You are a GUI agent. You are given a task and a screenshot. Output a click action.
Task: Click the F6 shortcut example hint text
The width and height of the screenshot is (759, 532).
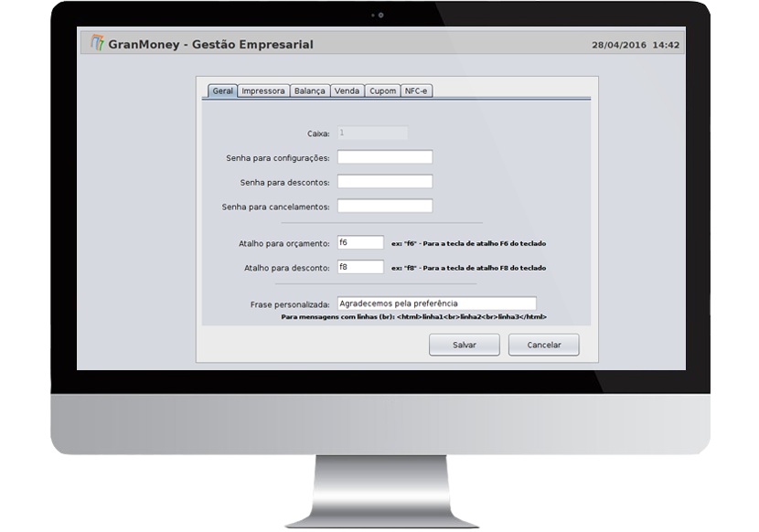468,243
